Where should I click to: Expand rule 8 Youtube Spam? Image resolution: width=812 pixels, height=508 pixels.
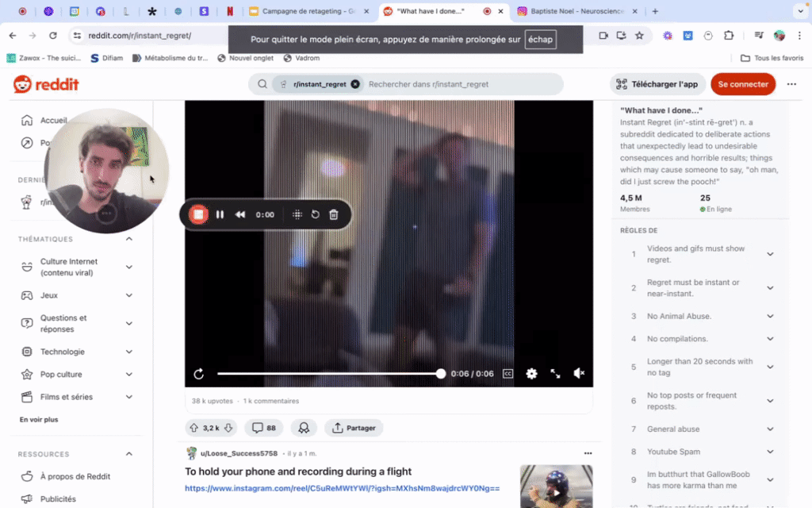pyautogui.click(x=771, y=452)
